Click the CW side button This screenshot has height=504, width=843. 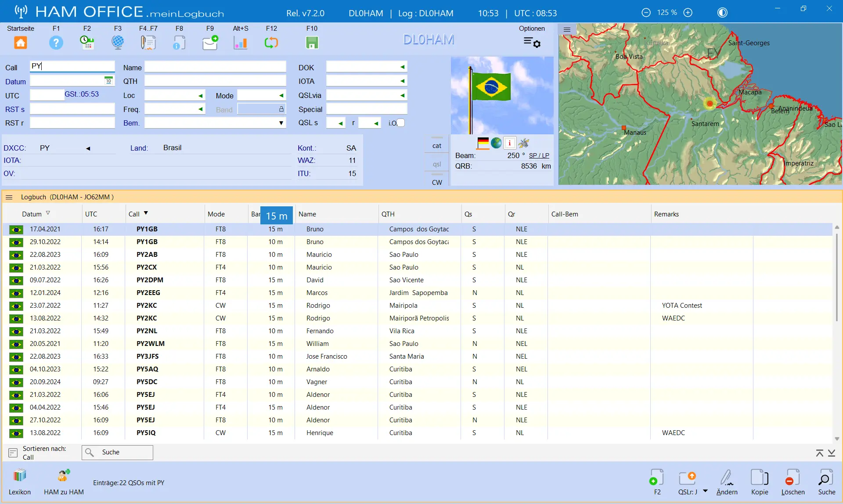(437, 182)
